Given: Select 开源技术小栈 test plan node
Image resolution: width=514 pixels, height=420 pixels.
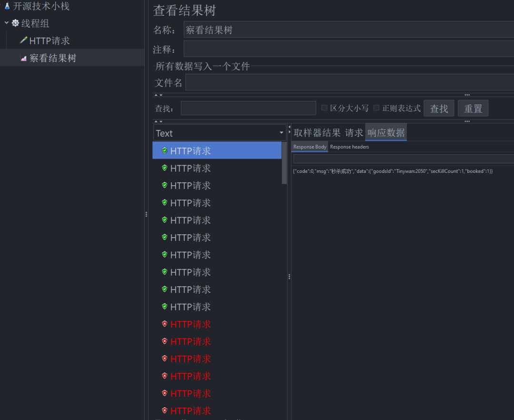Looking at the screenshot, I should pyautogui.click(x=41, y=6).
